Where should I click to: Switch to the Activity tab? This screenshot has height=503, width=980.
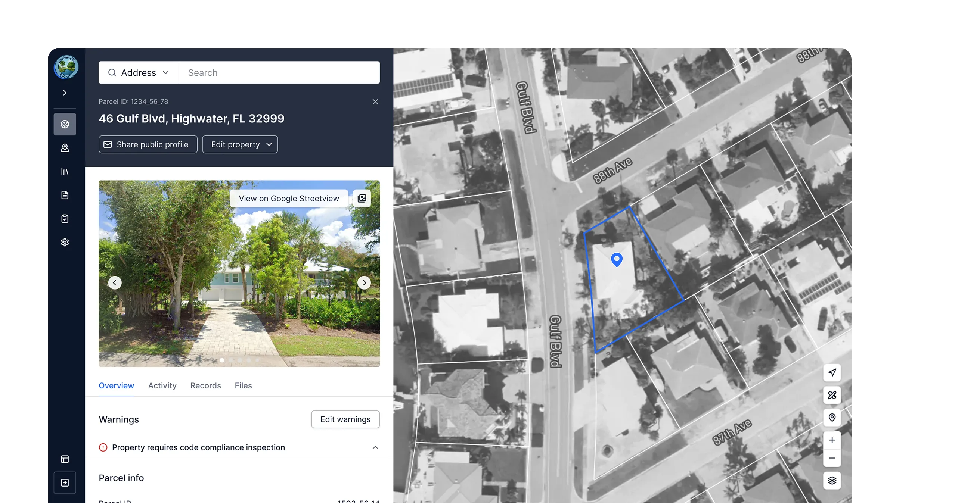162,385
